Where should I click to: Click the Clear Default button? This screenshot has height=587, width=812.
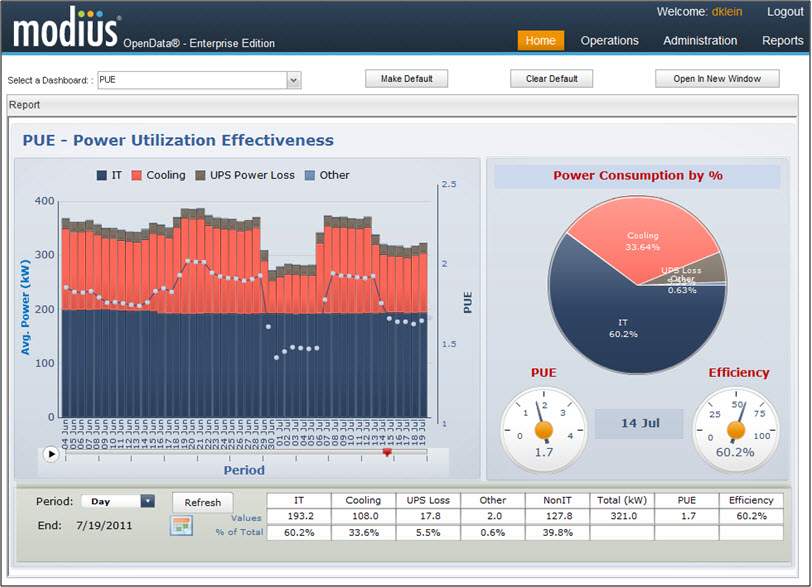[x=551, y=79]
